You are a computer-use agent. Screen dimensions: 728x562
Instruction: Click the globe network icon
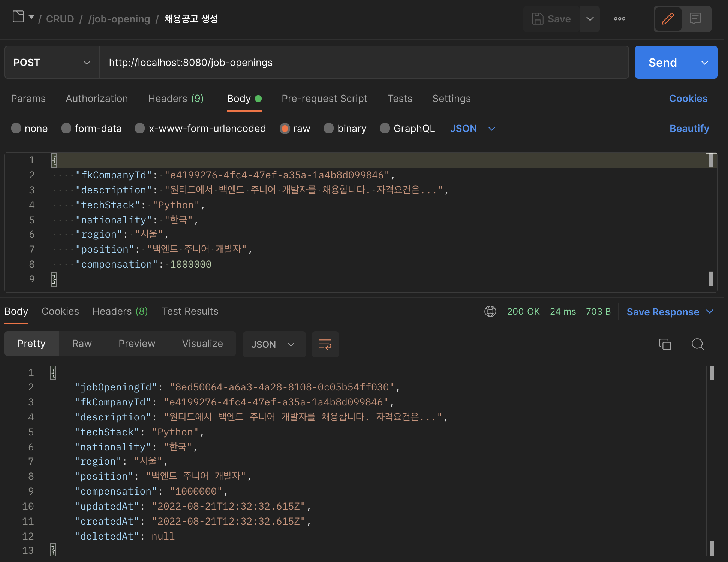(490, 311)
